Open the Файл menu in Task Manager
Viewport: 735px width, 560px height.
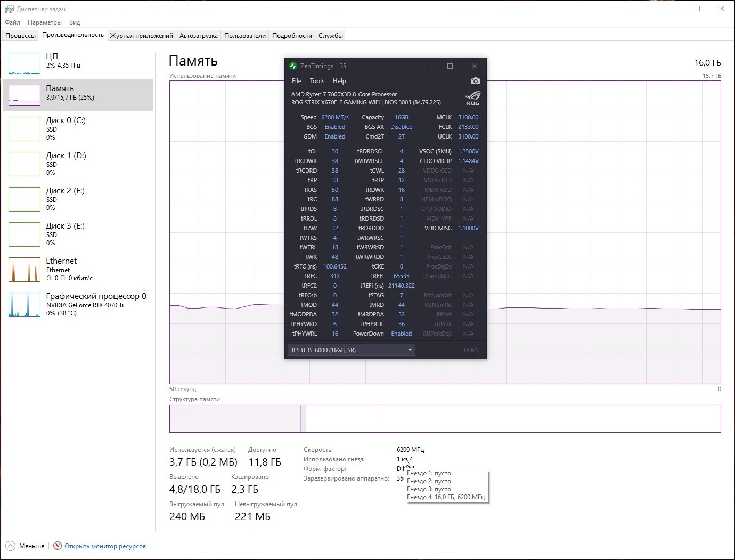pos(13,22)
